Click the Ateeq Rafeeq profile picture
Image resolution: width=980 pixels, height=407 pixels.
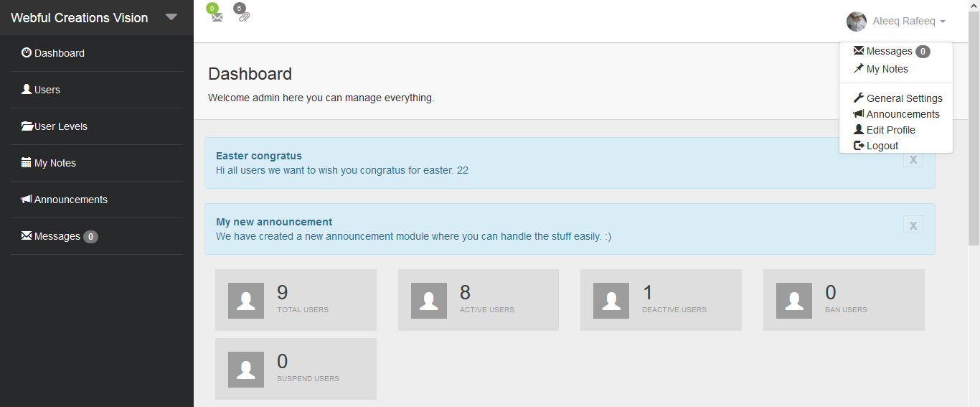pos(857,22)
